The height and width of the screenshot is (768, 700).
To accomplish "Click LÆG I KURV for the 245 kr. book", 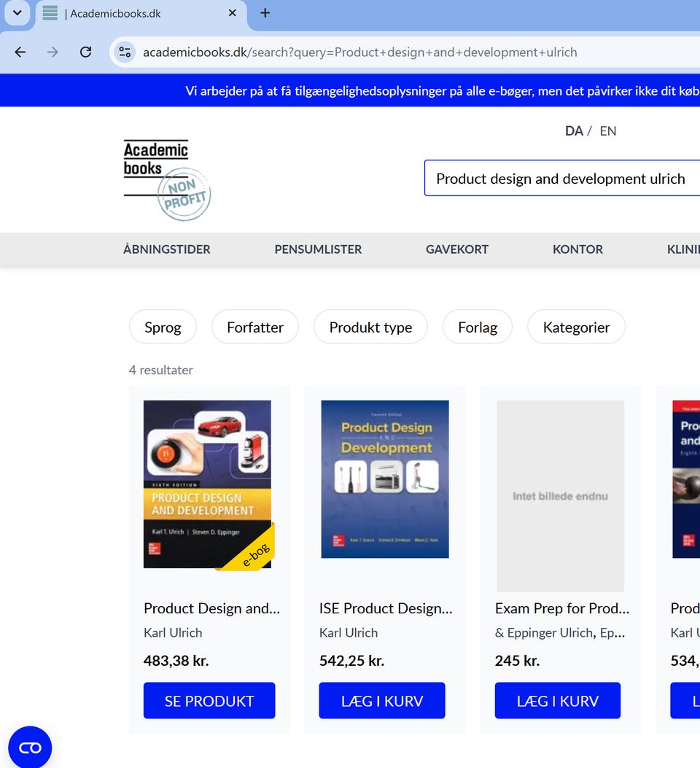I will [x=558, y=700].
